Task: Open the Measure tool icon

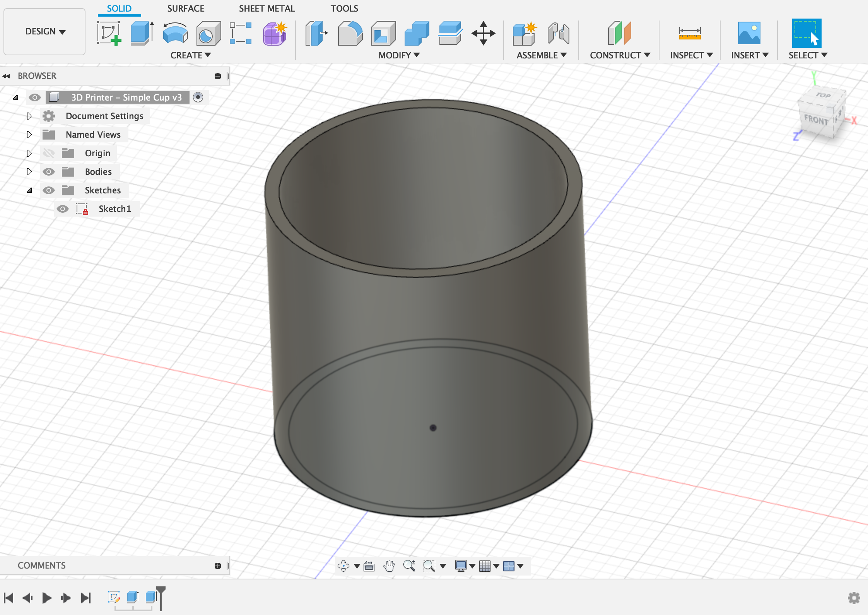Action: (690, 33)
